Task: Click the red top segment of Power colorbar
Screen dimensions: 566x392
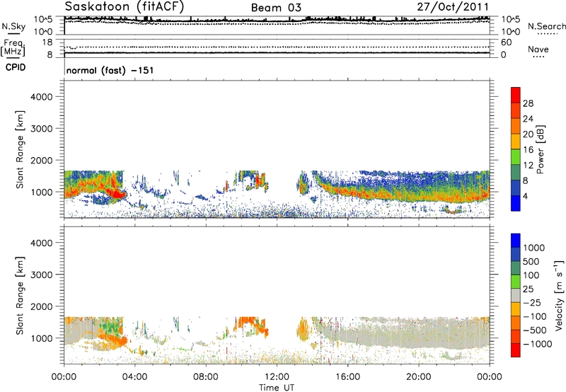Action: click(516, 95)
